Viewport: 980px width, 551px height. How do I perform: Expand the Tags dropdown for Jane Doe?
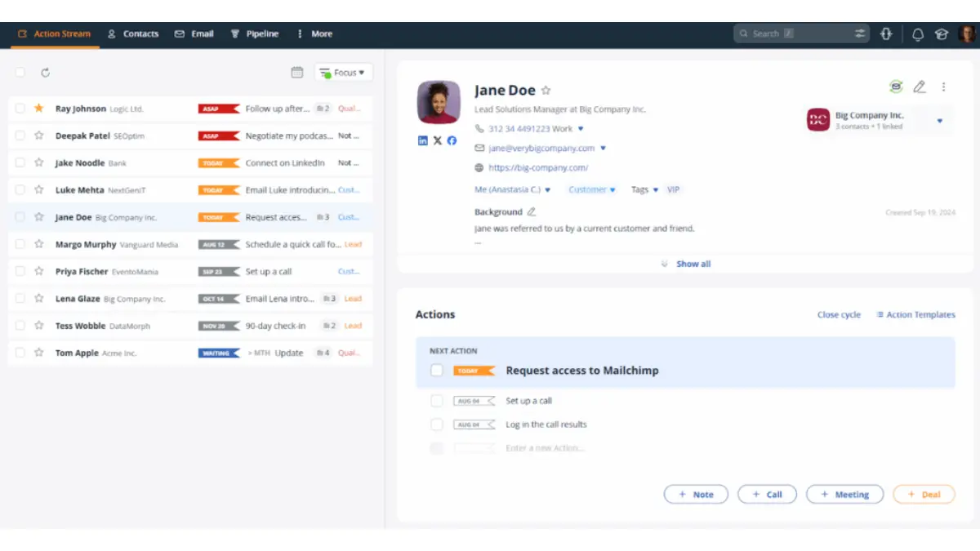(x=645, y=189)
